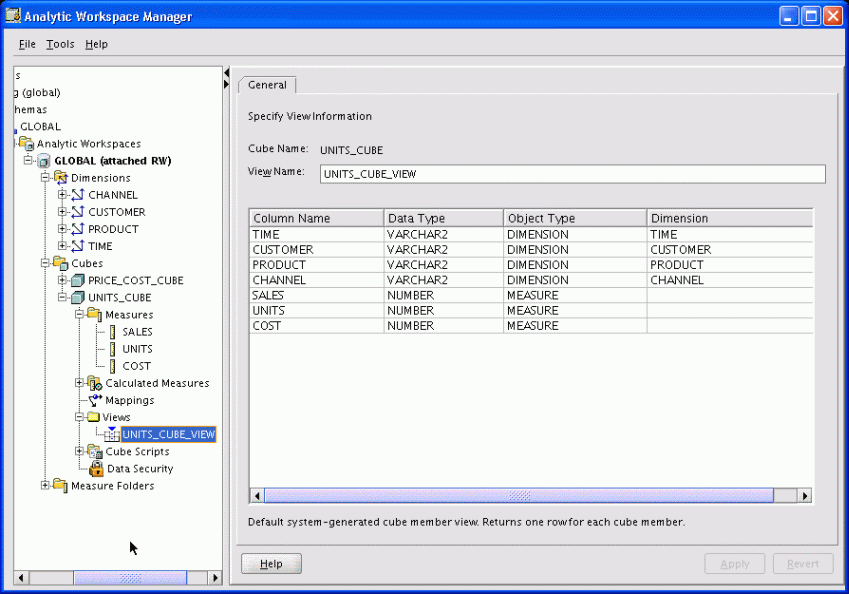The height and width of the screenshot is (594, 849).
Task: Open the File menu
Action: (x=27, y=44)
